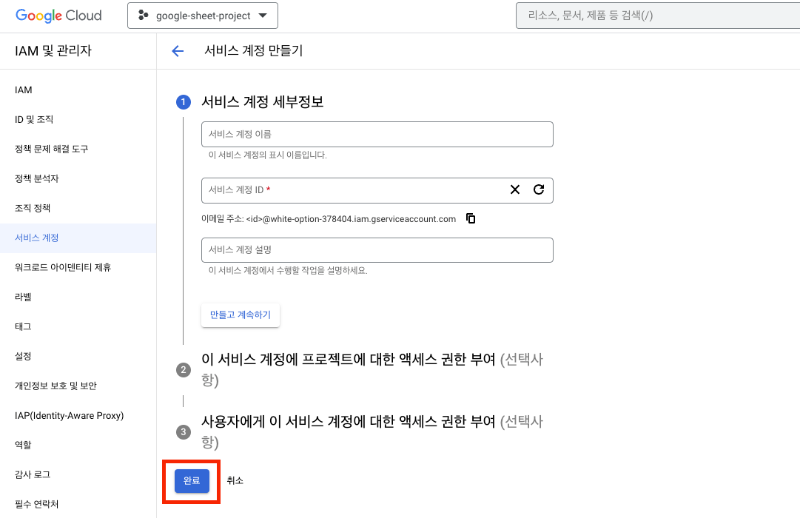Screen dimensions: 800x518
Task: Open 감사 로그 in sidebar
Action: [32, 475]
